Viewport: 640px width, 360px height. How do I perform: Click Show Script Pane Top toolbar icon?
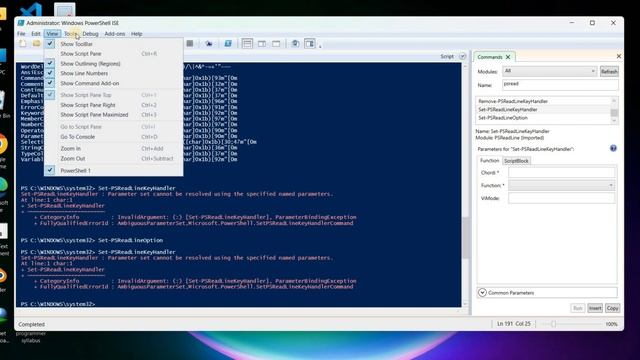coord(247,44)
